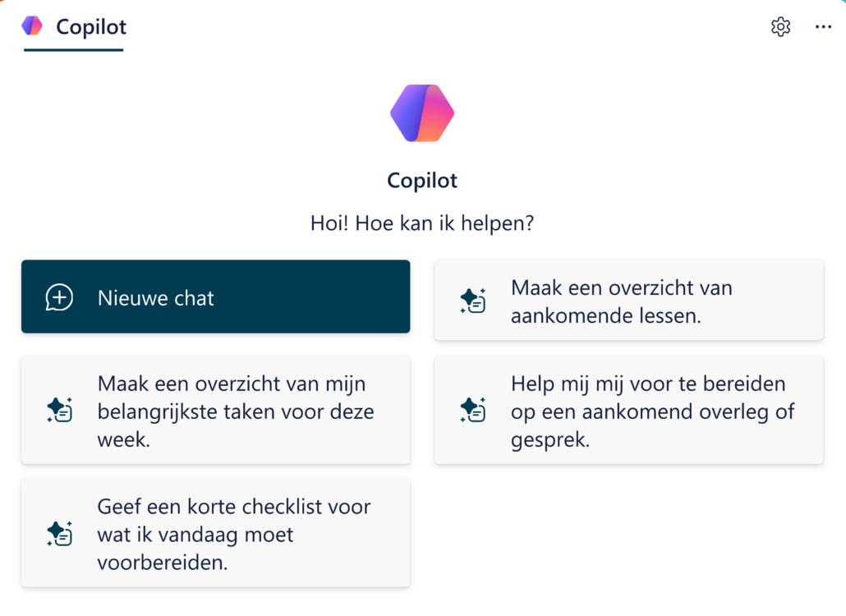The width and height of the screenshot is (846, 616).
Task: Select 'Maak een overzicht van aankomende lessen' prompt
Action: (x=628, y=301)
